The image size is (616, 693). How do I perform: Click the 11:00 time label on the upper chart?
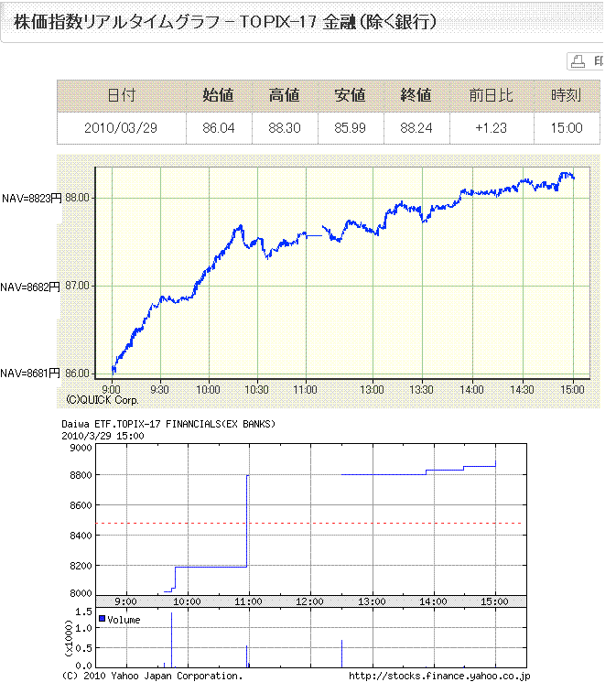[x=305, y=388]
